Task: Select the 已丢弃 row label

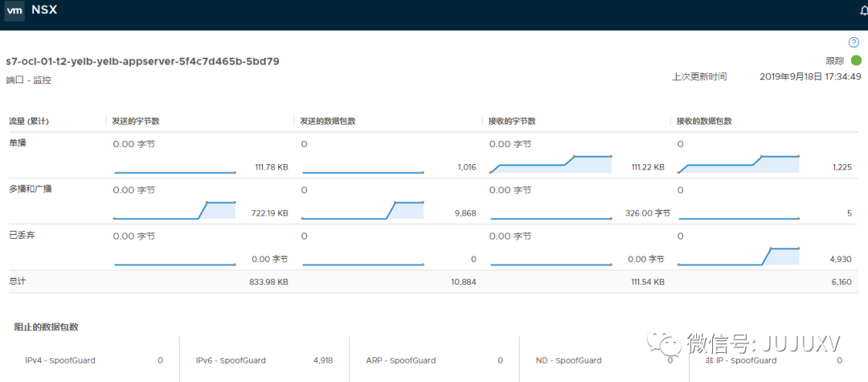Action: click(23, 234)
